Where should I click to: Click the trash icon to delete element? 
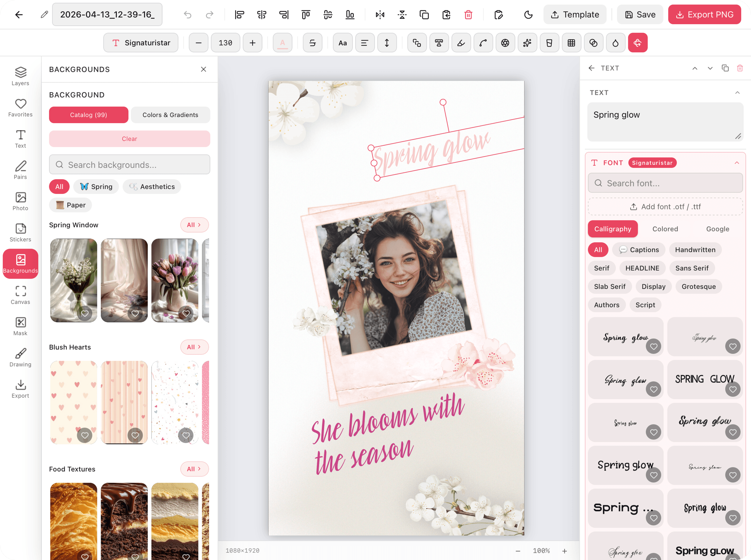pyautogui.click(x=468, y=15)
